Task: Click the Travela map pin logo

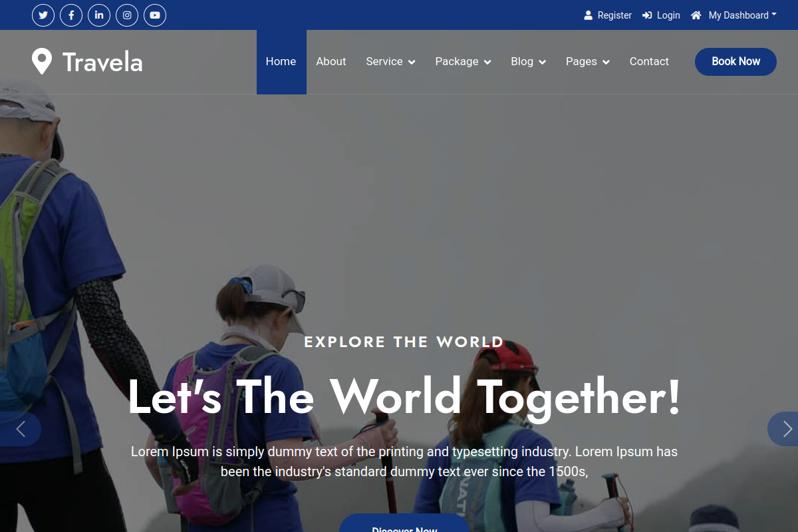Action: pos(42,62)
